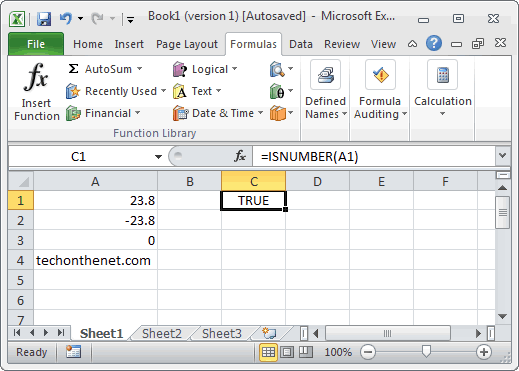Switch to the Home tab
Screen dimensions: 519x371
click(88, 44)
